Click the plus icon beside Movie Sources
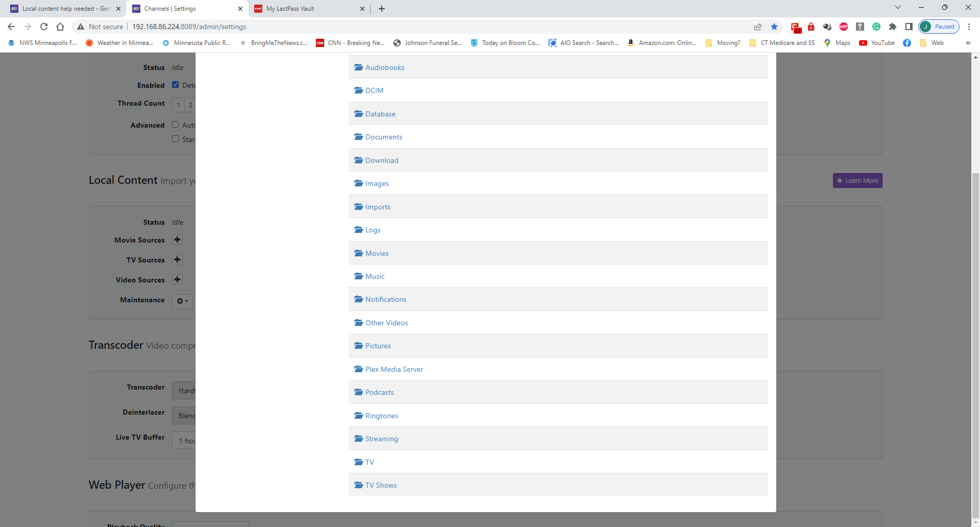 click(177, 240)
